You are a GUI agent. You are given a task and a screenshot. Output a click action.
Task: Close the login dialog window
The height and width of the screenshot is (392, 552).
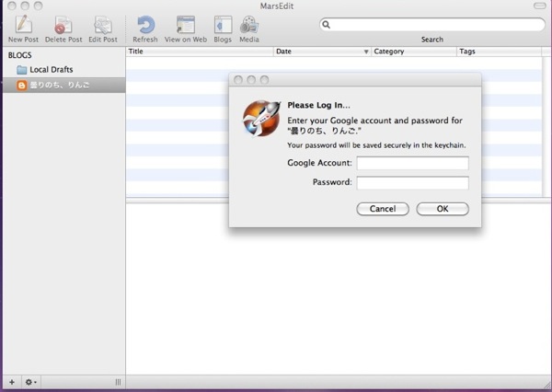[238, 80]
